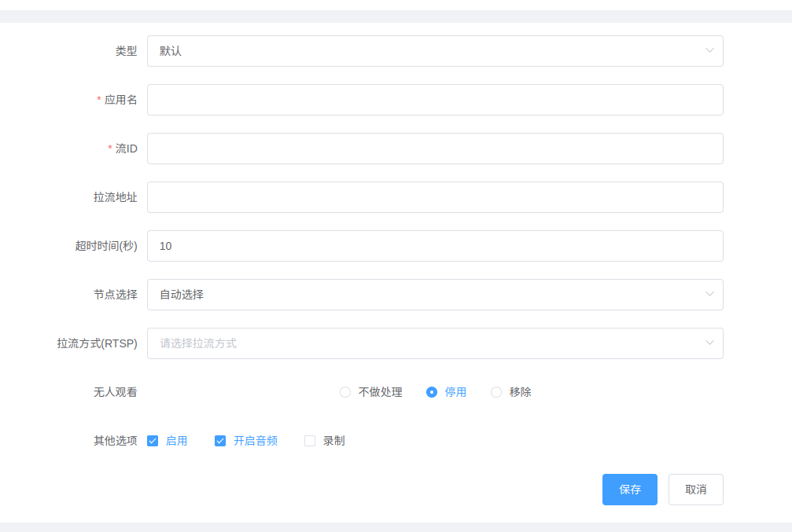792x532 pixels.
Task: Click the 保存 button
Action: [629, 490]
